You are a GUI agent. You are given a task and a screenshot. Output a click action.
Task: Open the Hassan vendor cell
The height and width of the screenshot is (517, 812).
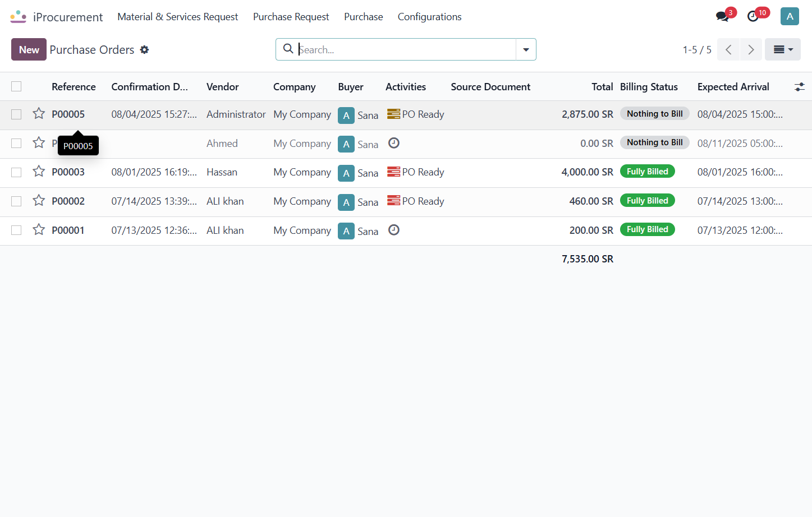pyautogui.click(x=222, y=172)
